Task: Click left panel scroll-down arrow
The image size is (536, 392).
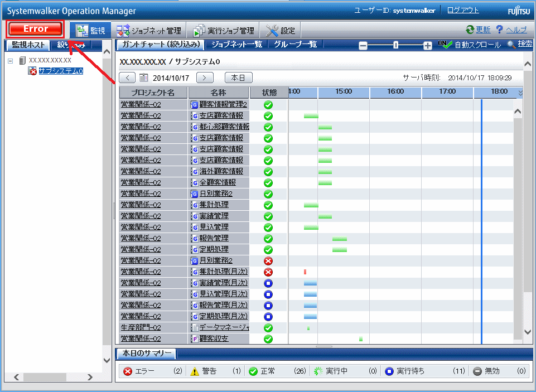Action: (x=107, y=360)
